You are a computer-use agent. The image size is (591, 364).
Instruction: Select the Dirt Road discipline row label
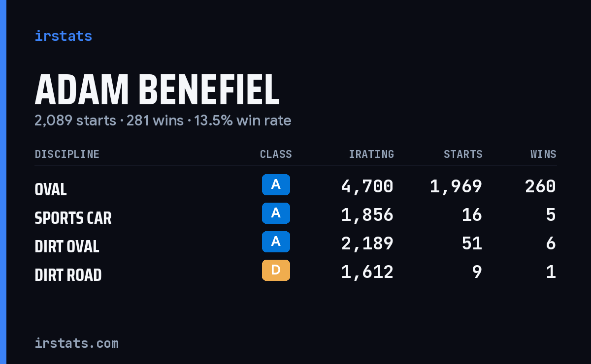(68, 275)
